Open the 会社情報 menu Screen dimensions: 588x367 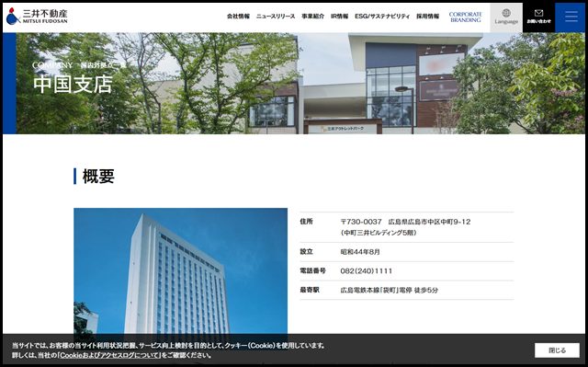[238, 17]
